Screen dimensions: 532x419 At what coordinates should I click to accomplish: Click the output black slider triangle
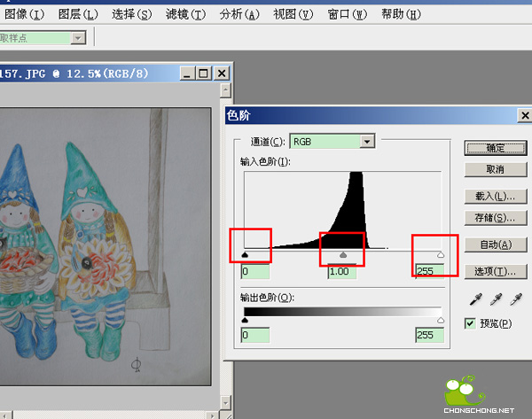click(x=245, y=320)
